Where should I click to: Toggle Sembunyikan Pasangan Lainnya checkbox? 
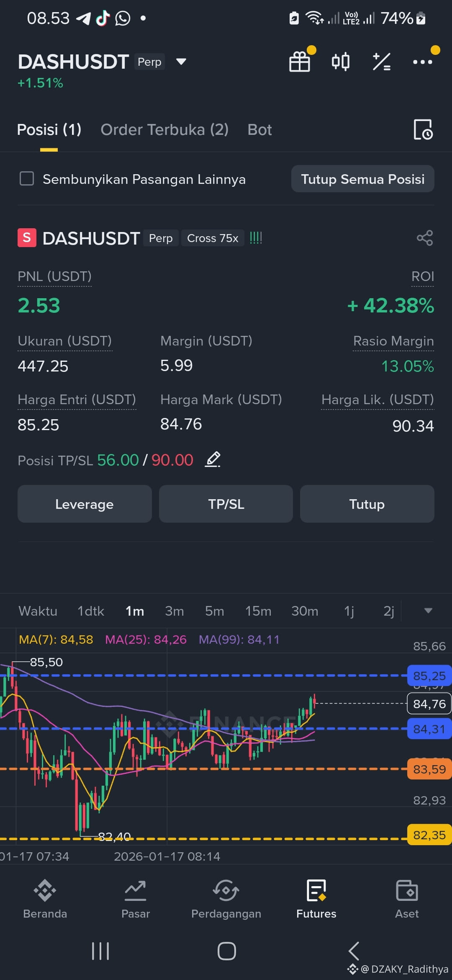pyautogui.click(x=27, y=179)
